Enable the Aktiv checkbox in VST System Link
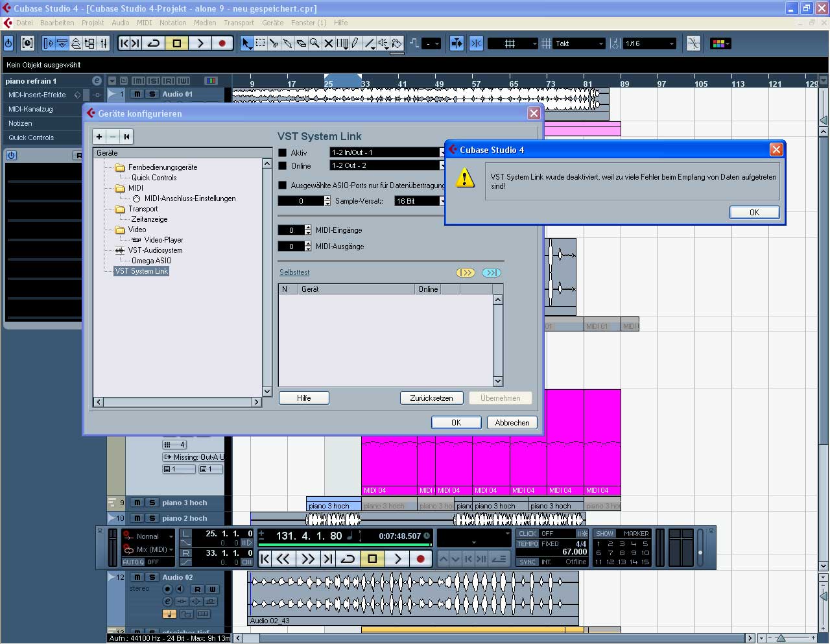830x644 pixels. 283,153
